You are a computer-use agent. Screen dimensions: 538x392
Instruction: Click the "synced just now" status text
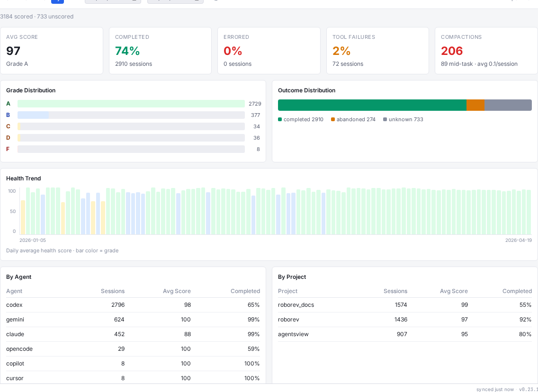[495, 389]
